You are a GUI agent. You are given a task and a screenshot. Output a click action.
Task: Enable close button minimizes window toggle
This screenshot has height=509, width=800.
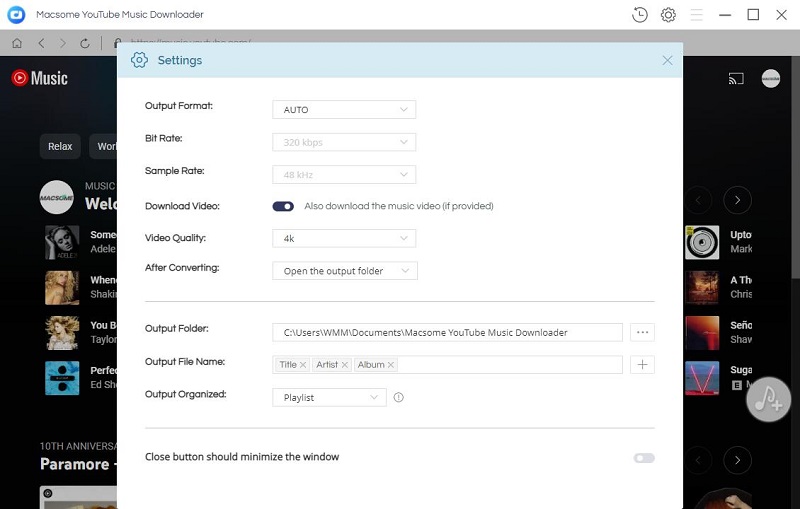click(644, 458)
